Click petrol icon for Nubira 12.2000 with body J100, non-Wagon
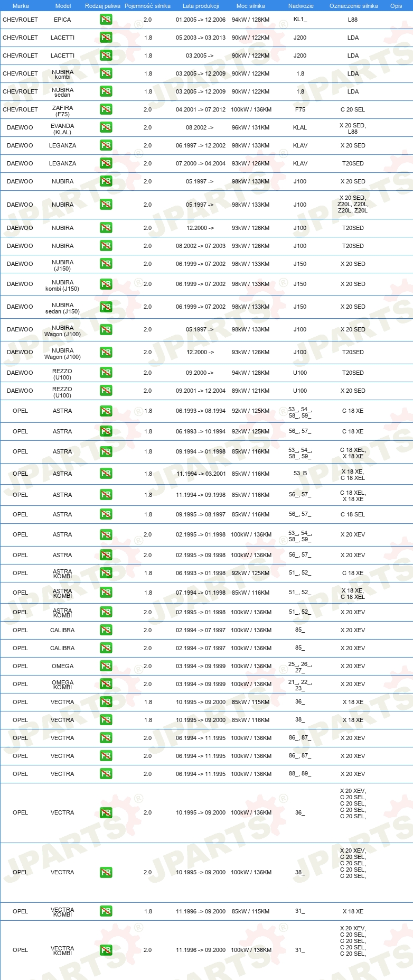 (106, 228)
